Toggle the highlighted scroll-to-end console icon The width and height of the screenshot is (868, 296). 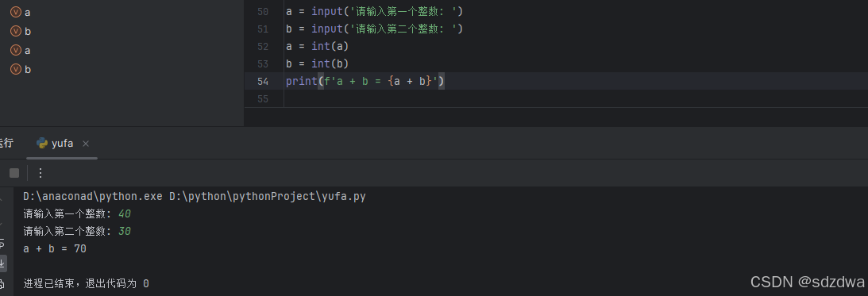[x=2, y=263]
